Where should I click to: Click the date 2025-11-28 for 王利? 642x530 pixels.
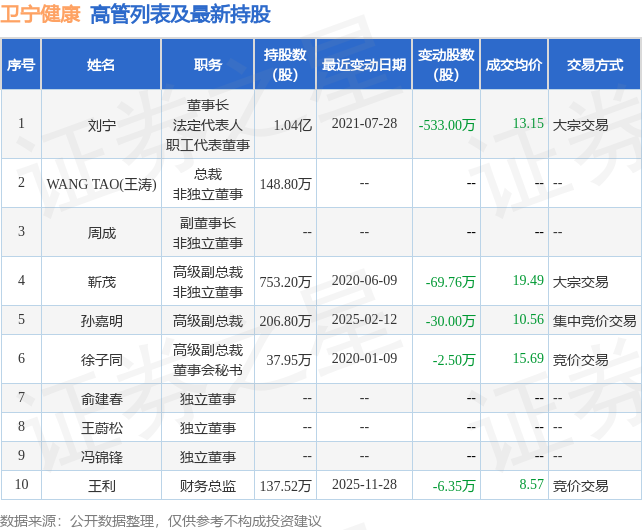click(x=364, y=485)
